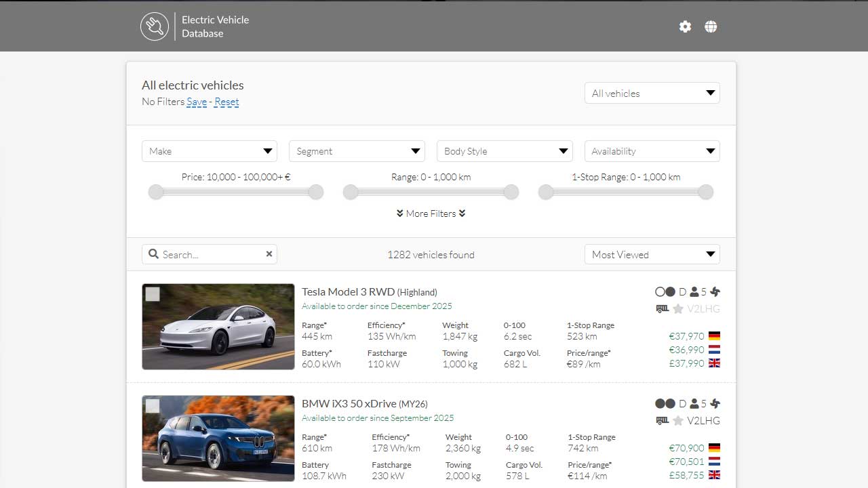
Task: Favorite the Tesla Model 3 via its star icon
Action: click(x=677, y=308)
